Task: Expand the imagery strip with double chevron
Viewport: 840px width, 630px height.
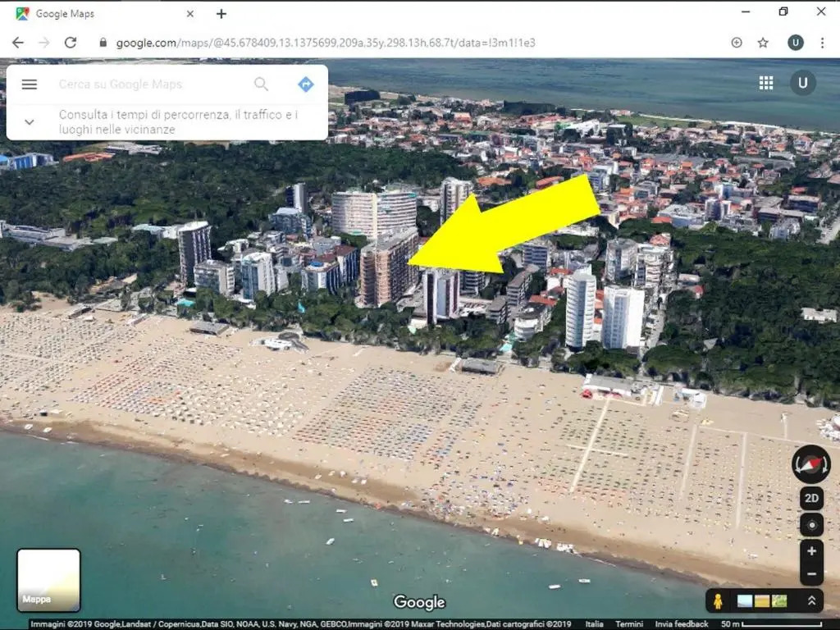Action: coord(811,600)
